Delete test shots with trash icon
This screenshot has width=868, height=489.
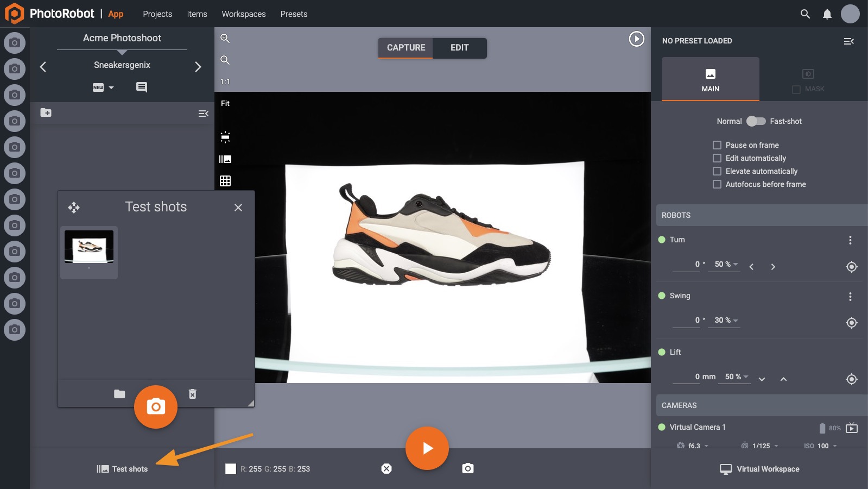click(x=192, y=394)
